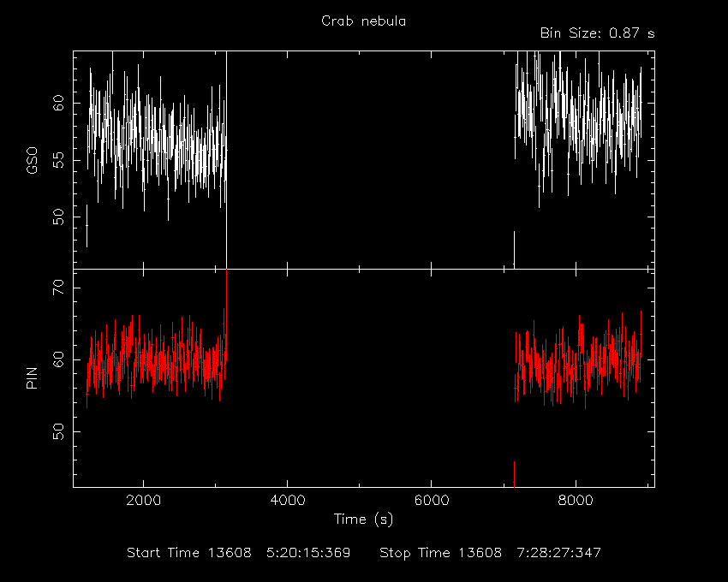Click the 8000 tick label on the time axis

(x=576, y=501)
